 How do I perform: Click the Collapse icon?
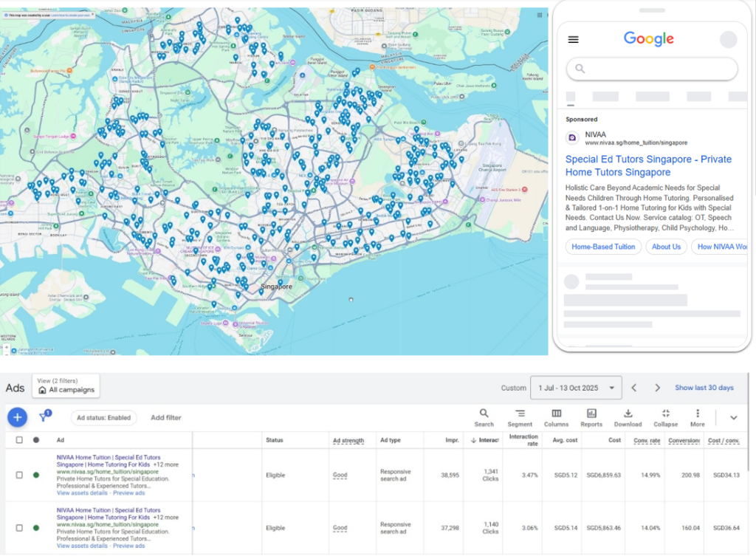pyautogui.click(x=665, y=417)
